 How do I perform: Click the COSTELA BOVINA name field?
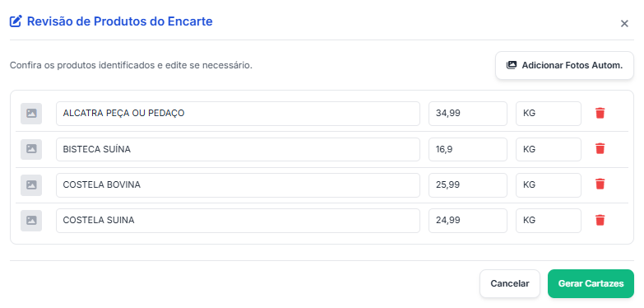pyautogui.click(x=238, y=185)
